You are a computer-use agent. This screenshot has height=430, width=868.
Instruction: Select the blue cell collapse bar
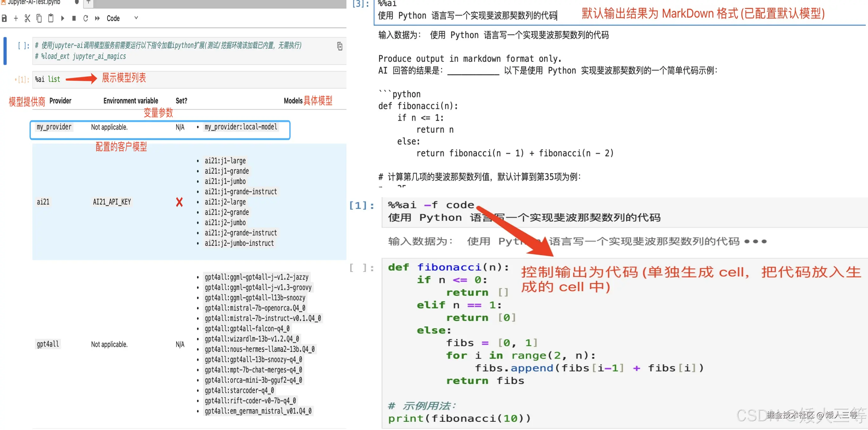(5, 51)
